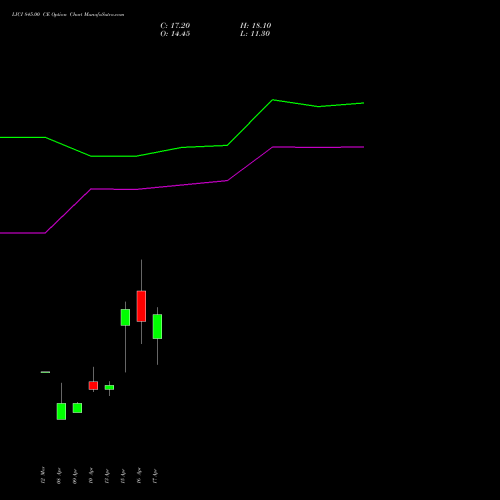This screenshot has width=500, height=500.
Task: Click the green candle for 17 Apr
Action: [157, 326]
